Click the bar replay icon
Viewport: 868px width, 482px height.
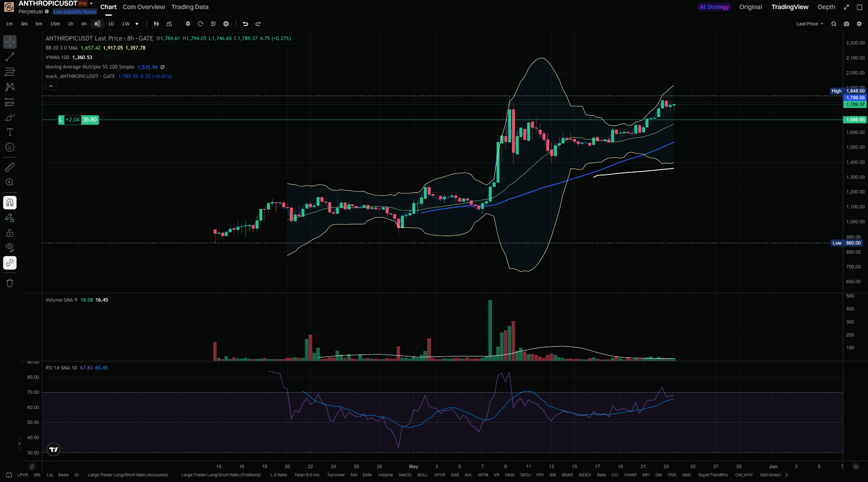[200, 24]
